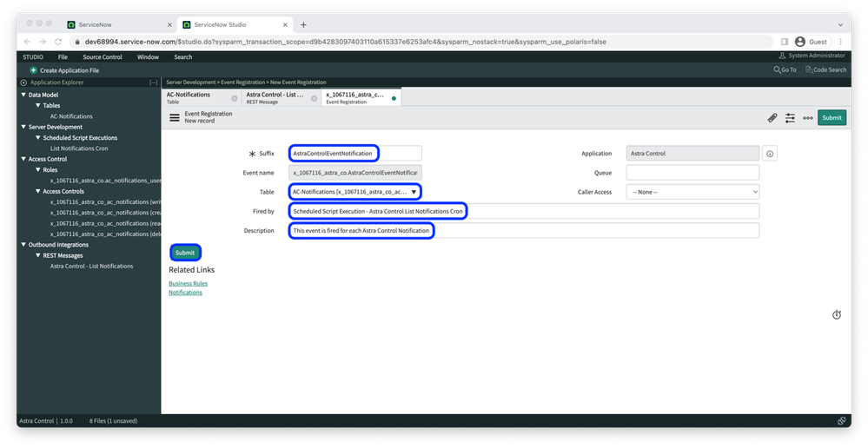This screenshot has width=868, height=448.
Task: Close the AC-Notifications tab
Action: pyautogui.click(x=235, y=98)
